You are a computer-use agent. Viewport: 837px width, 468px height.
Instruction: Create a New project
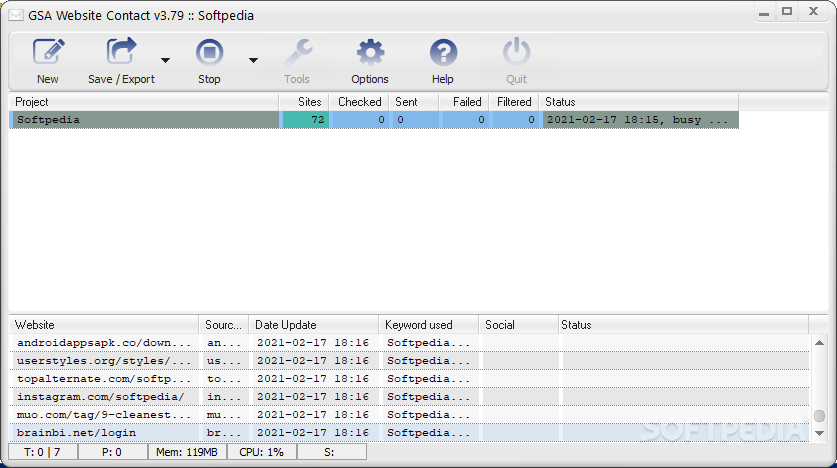48,61
